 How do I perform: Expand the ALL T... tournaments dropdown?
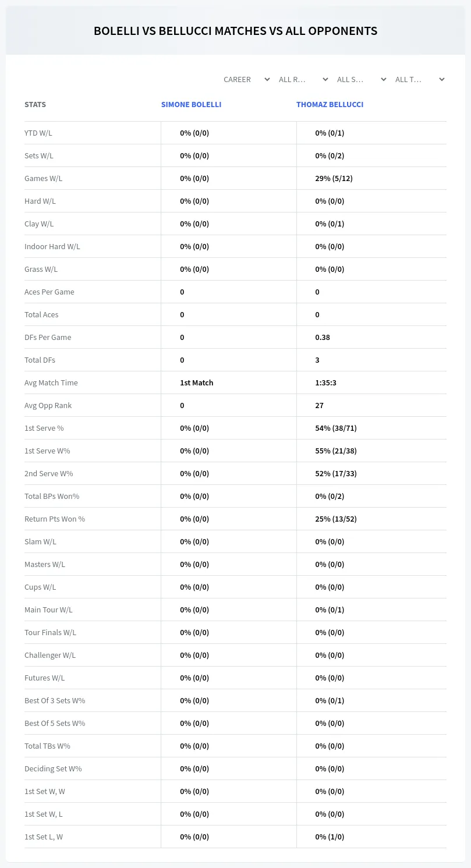click(x=420, y=79)
